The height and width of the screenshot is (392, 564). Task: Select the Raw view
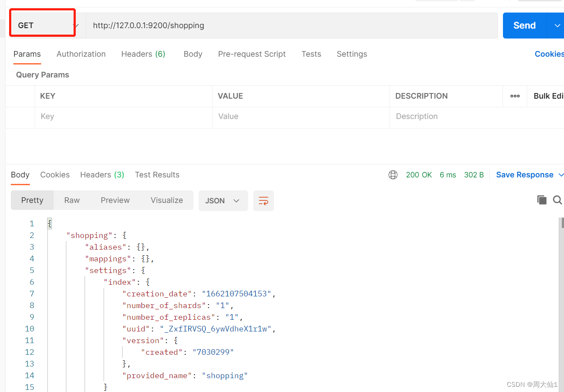(x=72, y=200)
